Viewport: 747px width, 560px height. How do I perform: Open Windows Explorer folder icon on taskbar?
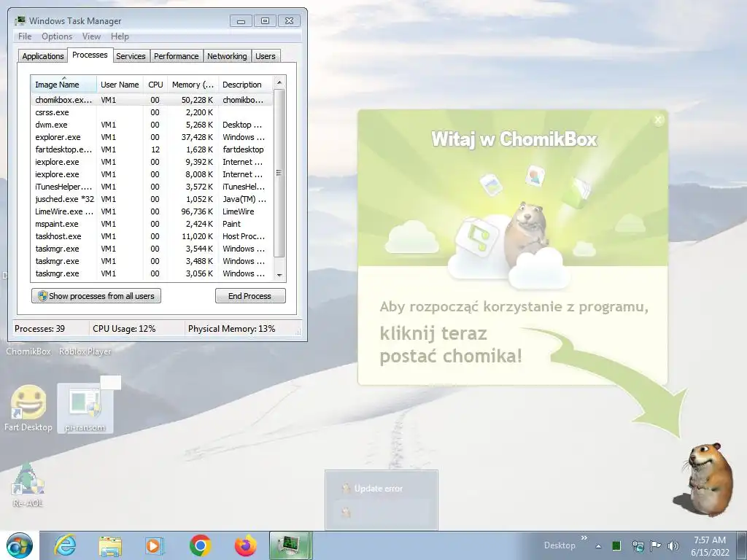click(110, 545)
